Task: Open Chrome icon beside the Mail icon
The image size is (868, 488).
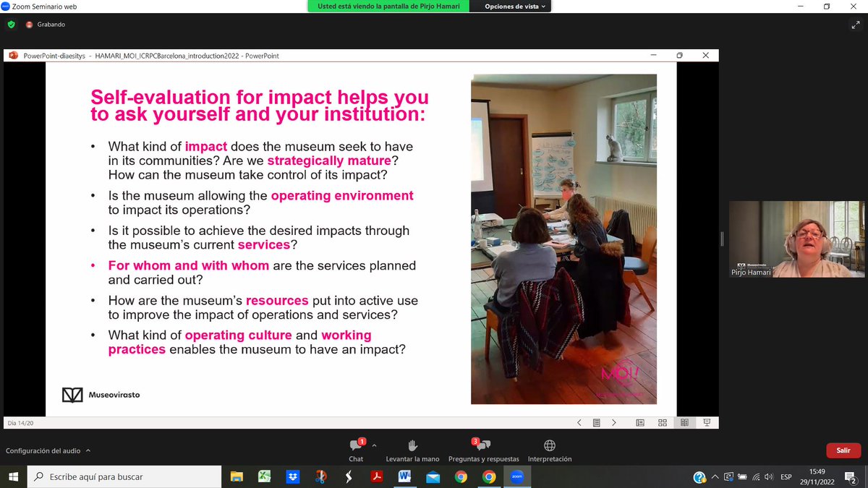Action: click(461, 476)
